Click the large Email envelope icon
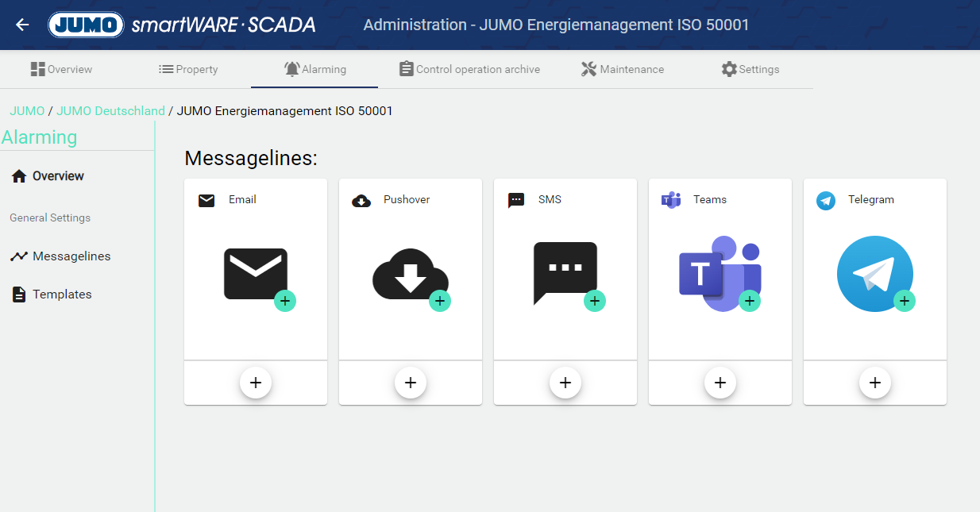This screenshot has width=980, height=512. (255, 274)
